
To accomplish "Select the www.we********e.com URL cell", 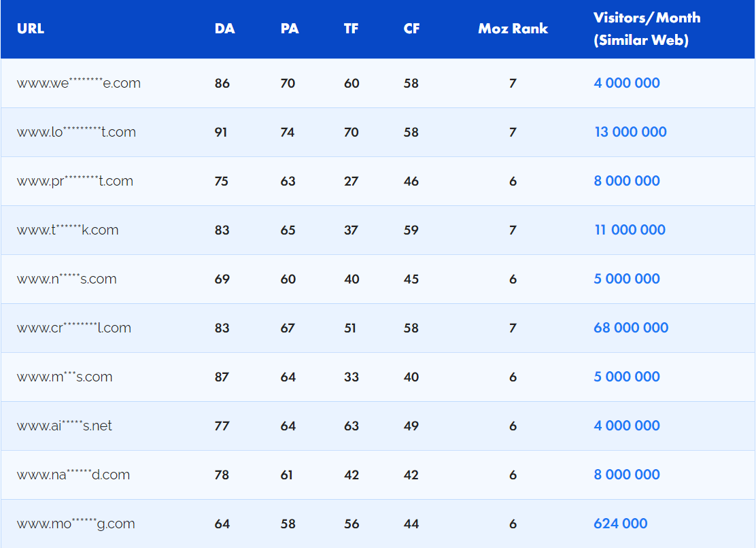I will pyautogui.click(x=79, y=83).
